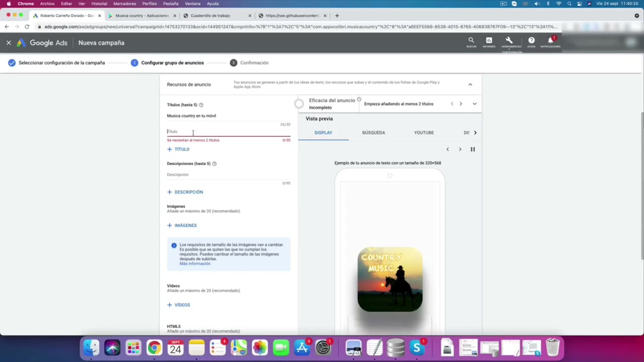Open Wi-Fi status in the menu bar
Image resolution: width=644 pixels, height=362 pixels.
pos(558,4)
